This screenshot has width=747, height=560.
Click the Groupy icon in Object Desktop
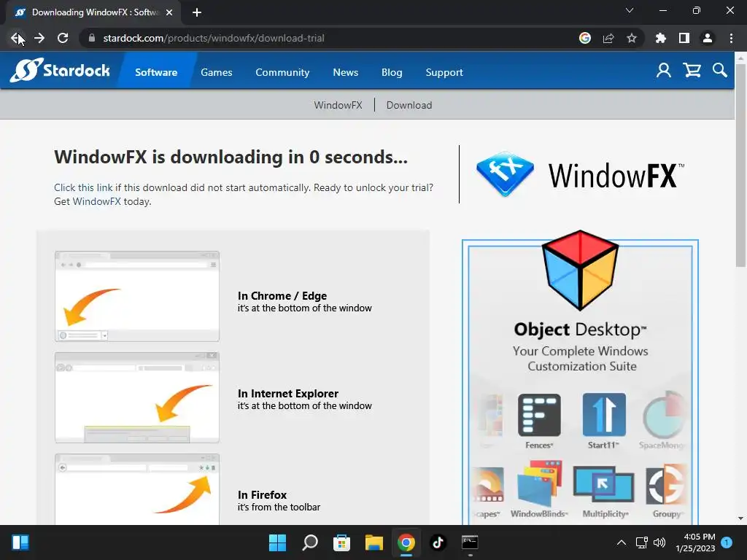[666, 485]
